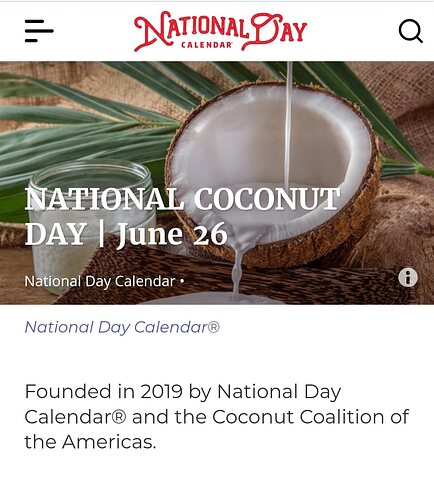434x500 pixels.
Task: Click the red word DAY in the logo
Action: (279, 32)
